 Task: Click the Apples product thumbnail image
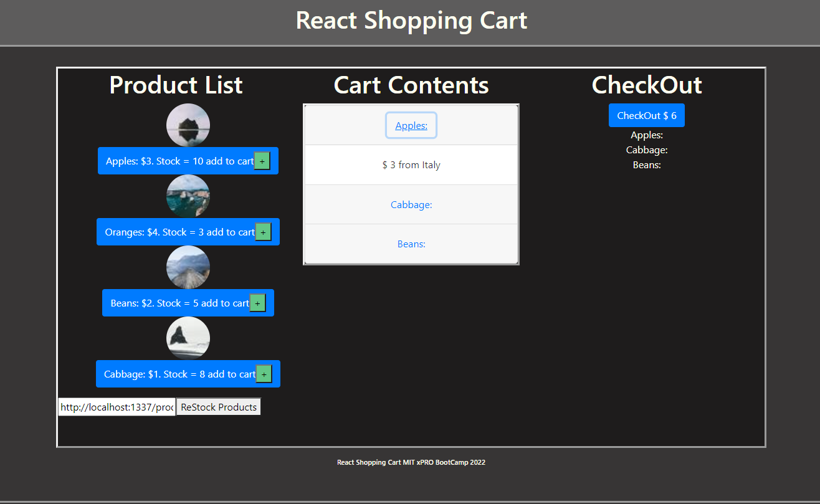(188, 125)
